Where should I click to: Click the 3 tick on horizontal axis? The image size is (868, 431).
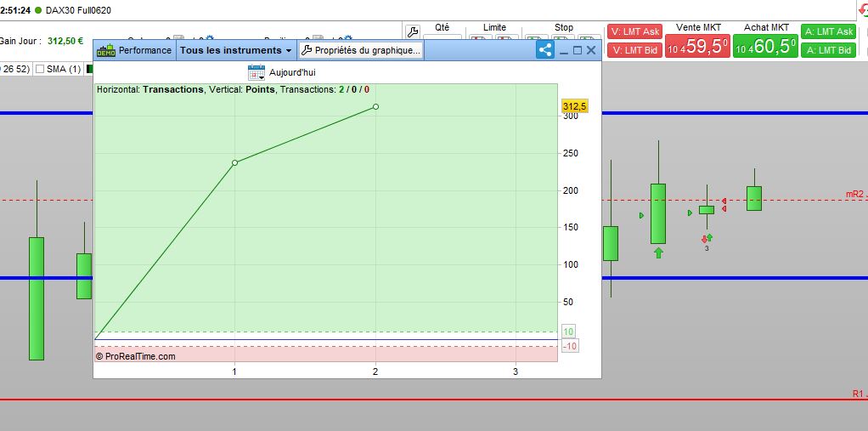516,371
